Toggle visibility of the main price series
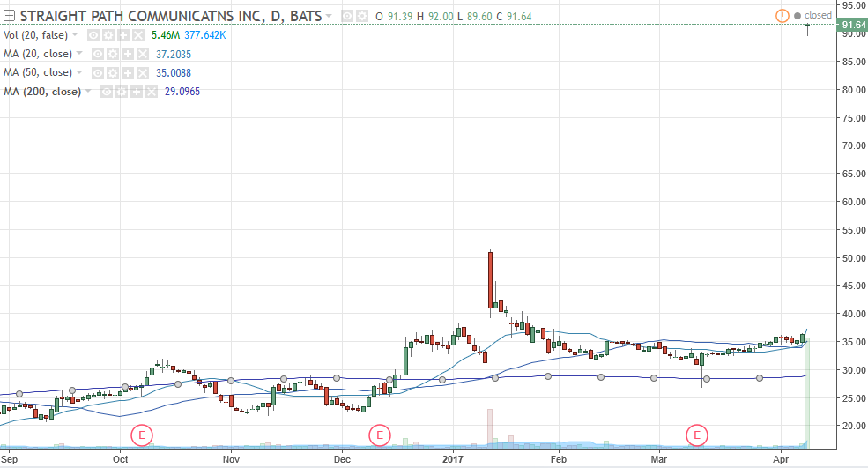The image size is (868, 468). coord(347,16)
